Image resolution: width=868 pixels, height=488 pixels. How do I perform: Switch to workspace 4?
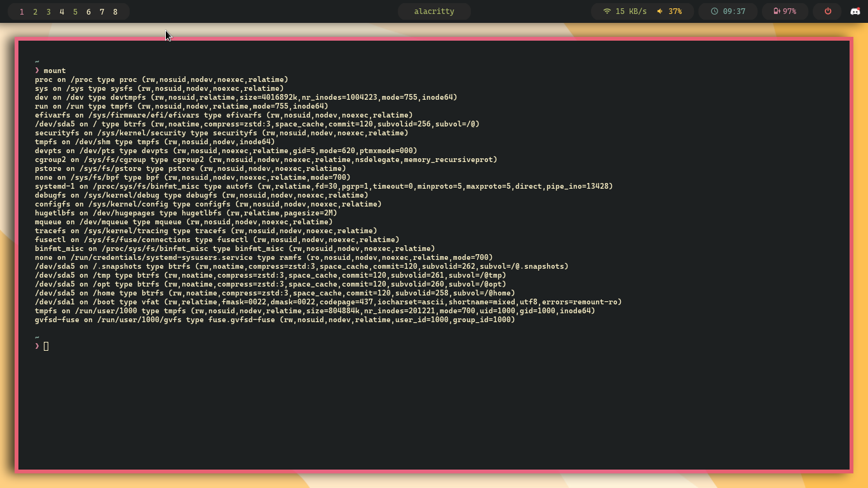[x=62, y=12]
